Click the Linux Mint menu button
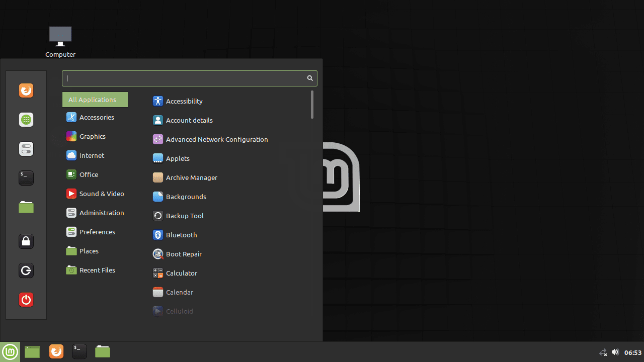The width and height of the screenshot is (644, 362). (10, 352)
